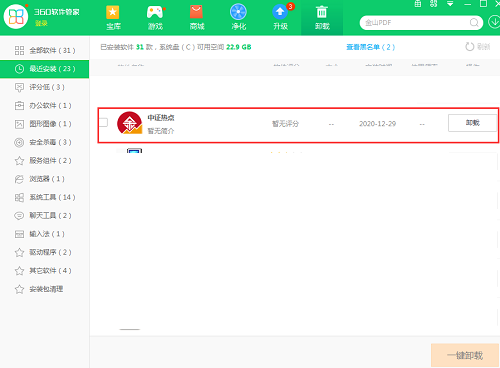
Task: Click the 登录 login link
Action: (41, 23)
